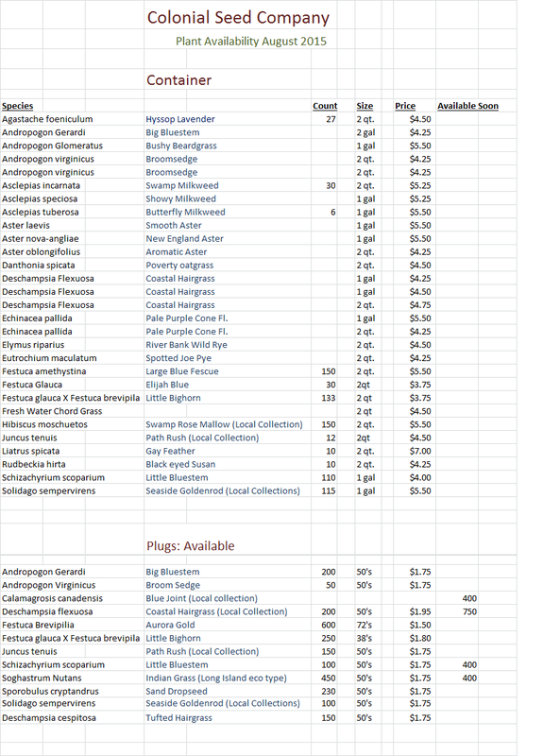This screenshot has height=756, width=543.
Task: Select the 'Asclepias incarnata' cell
Action: pyautogui.click(x=41, y=185)
